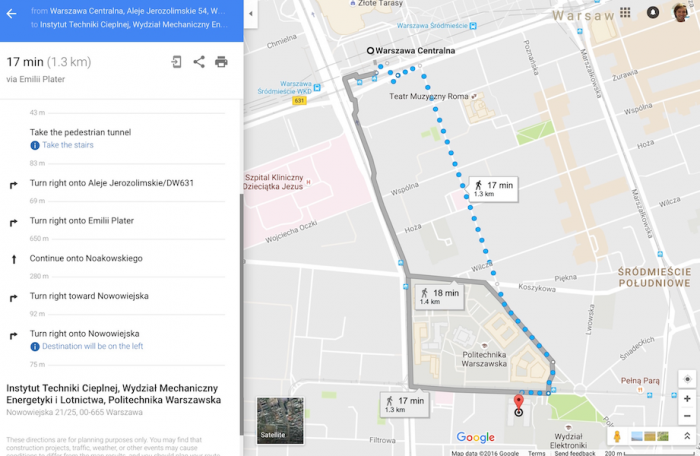Expand imagery strip with double chevron
The height and width of the screenshot is (456, 700).
[x=687, y=436]
